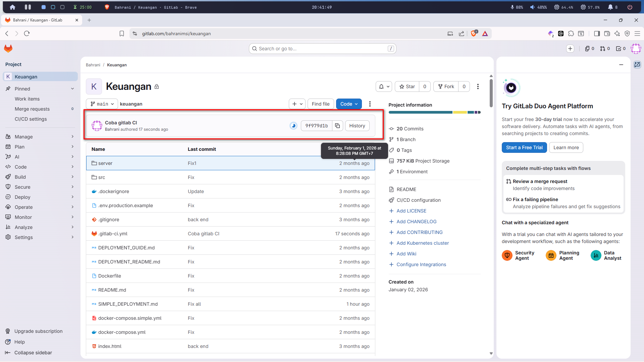Open the main branch selector dropdown

tap(102, 104)
